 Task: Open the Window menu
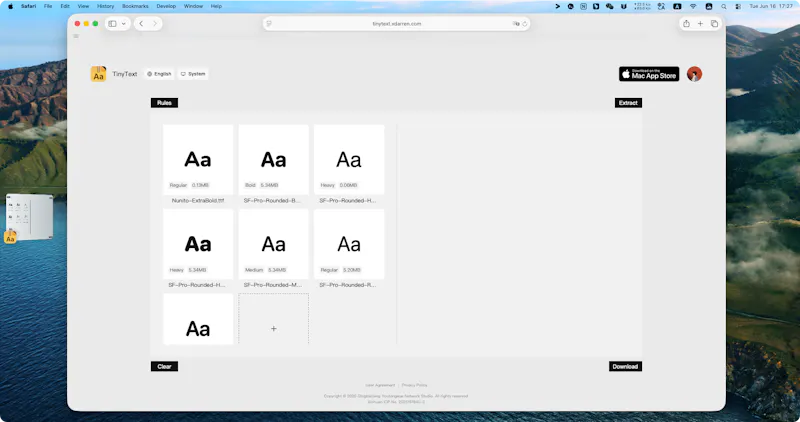coord(193,6)
